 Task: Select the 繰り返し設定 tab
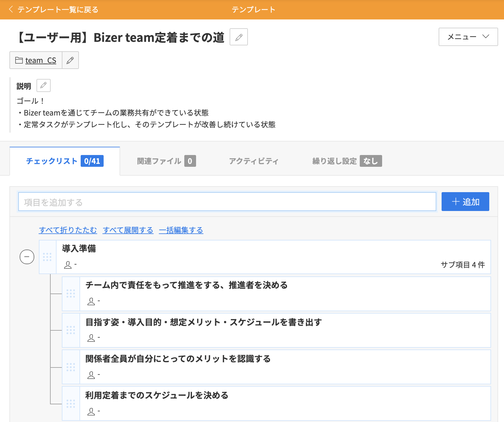tap(347, 161)
